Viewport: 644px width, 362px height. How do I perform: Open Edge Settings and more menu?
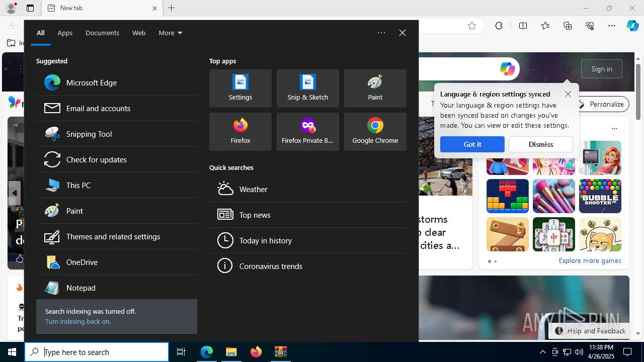[x=612, y=26]
